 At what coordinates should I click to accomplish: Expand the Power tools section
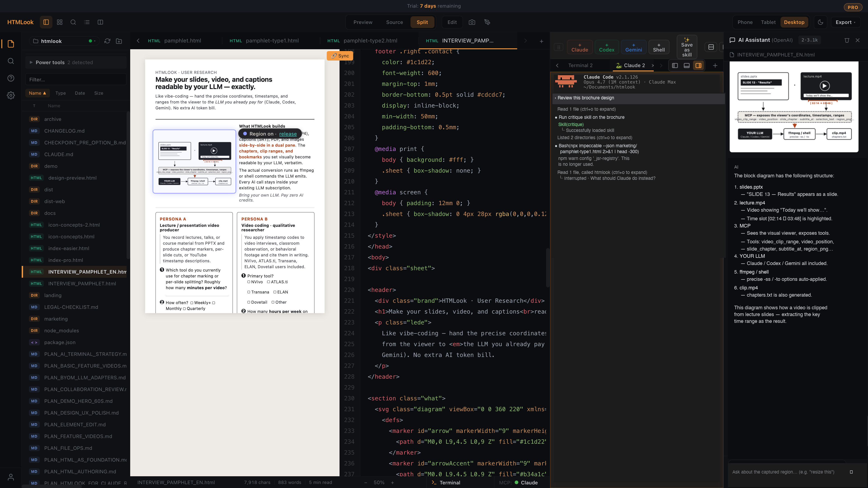click(x=76, y=62)
